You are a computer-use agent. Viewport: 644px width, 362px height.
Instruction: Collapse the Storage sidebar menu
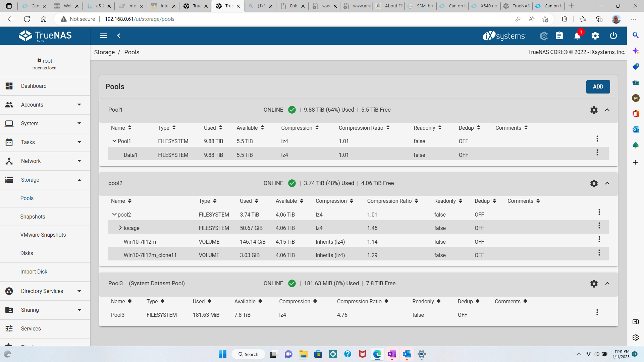(45, 180)
